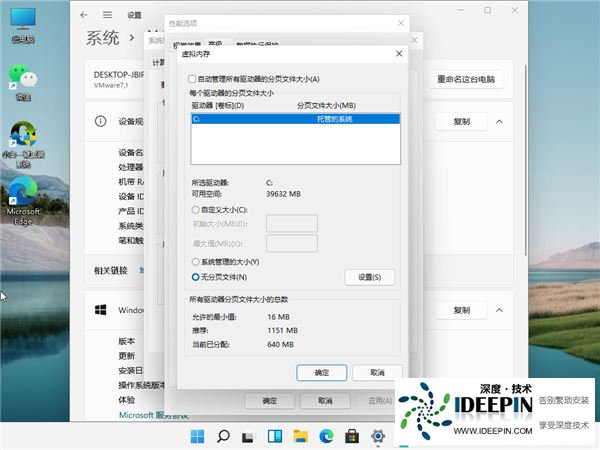600x450 pixels.
Task: Cancel the Virtual Memory dialog
Action: click(x=377, y=372)
